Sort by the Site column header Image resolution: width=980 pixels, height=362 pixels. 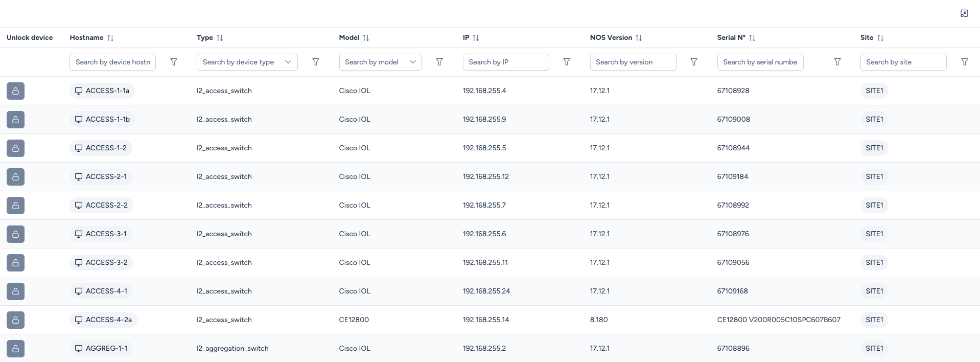point(880,38)
